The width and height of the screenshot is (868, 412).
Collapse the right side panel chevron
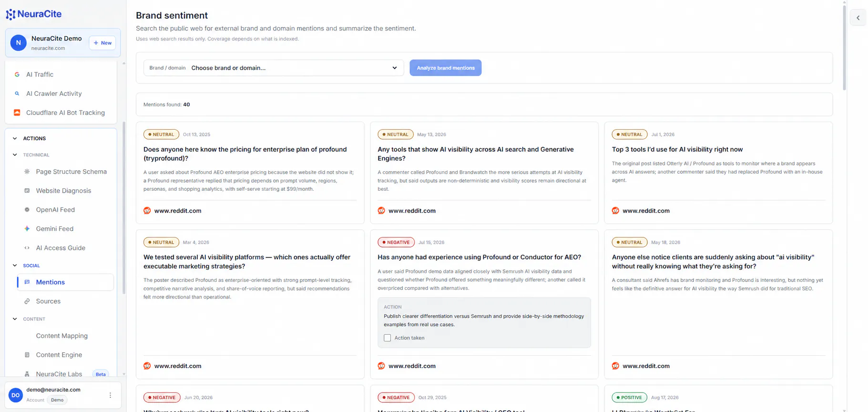858,18
